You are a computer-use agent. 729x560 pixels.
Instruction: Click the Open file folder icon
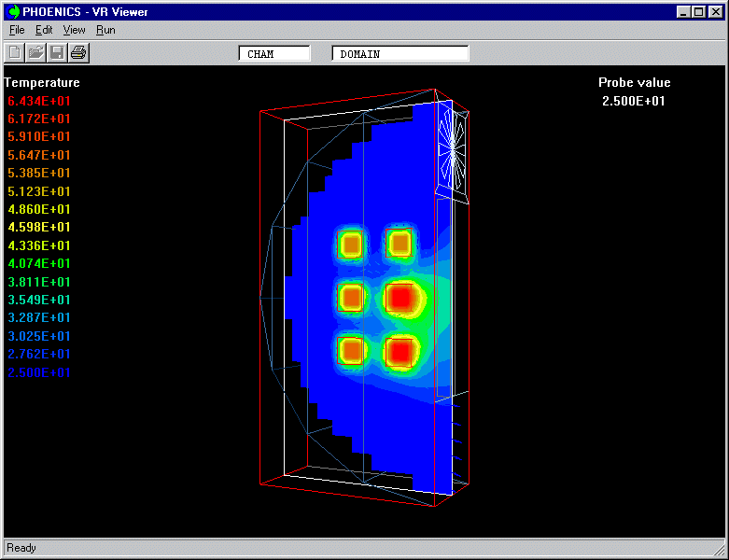[35, 52]
